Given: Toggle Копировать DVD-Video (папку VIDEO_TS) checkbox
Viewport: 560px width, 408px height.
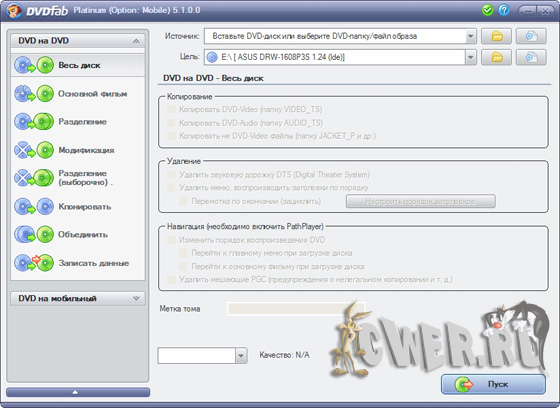Looking at the screenshot, I should pos(171,109).
